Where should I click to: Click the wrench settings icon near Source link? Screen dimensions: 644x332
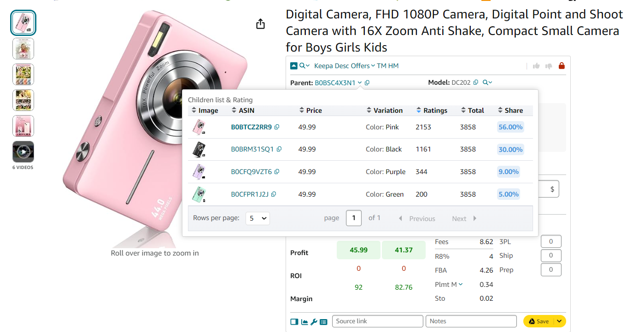[314, 321]
